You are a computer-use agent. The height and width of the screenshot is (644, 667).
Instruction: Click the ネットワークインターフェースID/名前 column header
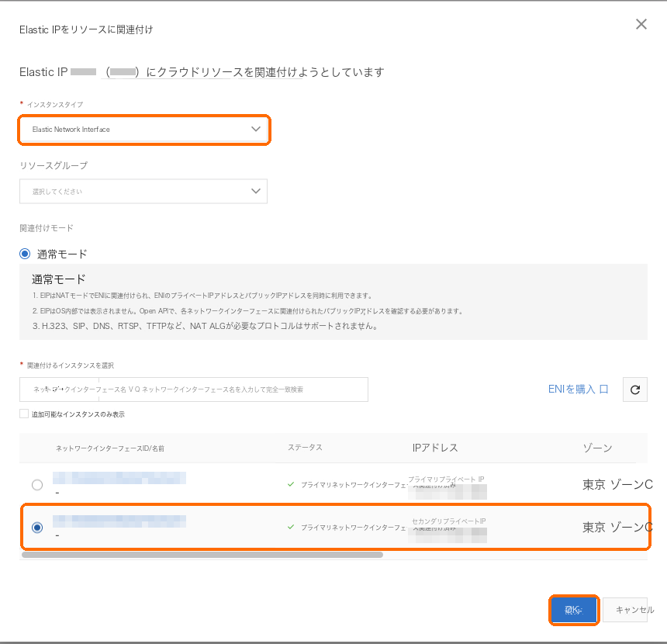(110, 448)
